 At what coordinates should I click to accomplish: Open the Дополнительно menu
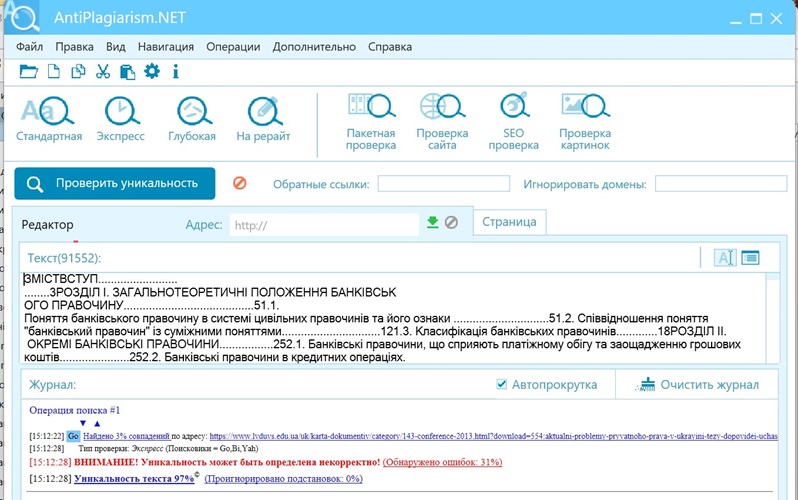pyautogui.click(x=314, y=47)
